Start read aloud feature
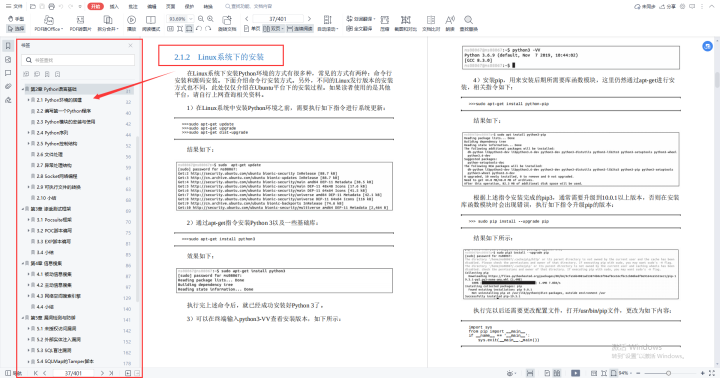The image size is (720, 378). (x=450, y=23)
